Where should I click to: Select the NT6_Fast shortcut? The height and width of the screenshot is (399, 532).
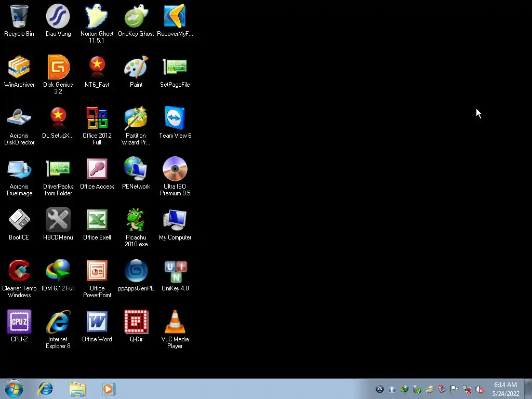coord(97,71)
